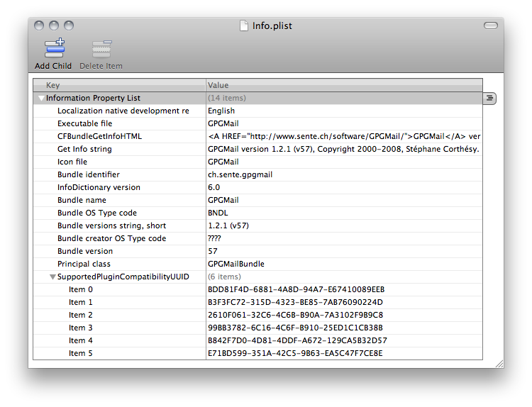Click the ch.sente.gpgmail value
Screen dimensions: 532x407
tap(240, 174)
